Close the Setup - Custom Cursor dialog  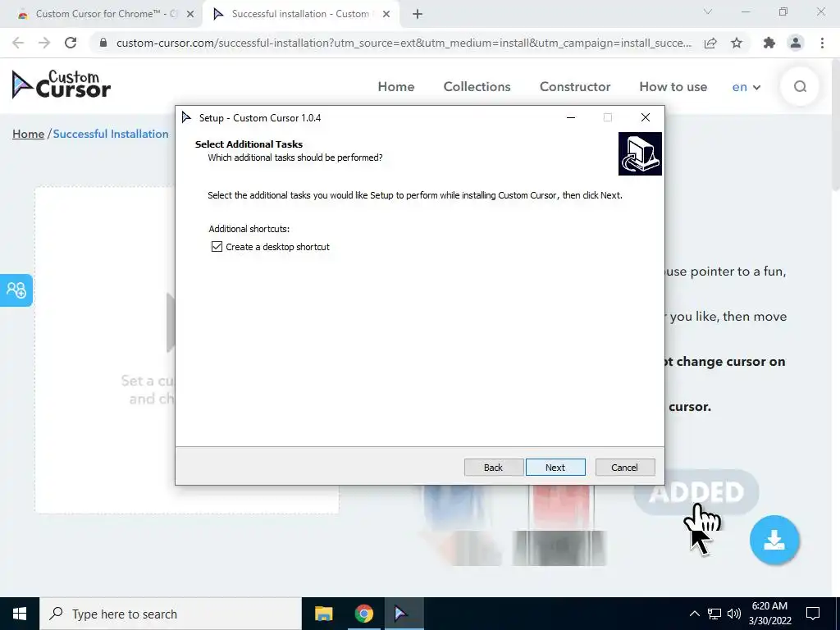click(646, 117)
